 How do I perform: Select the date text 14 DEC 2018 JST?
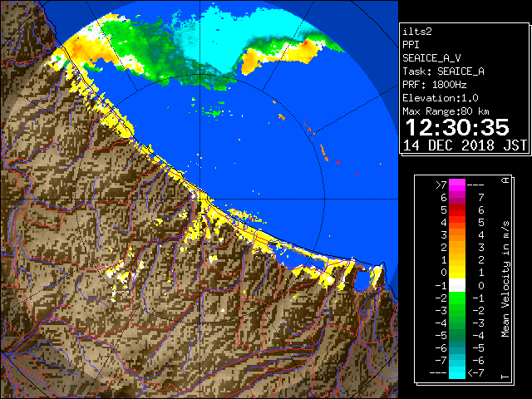[x=465, y=145]
